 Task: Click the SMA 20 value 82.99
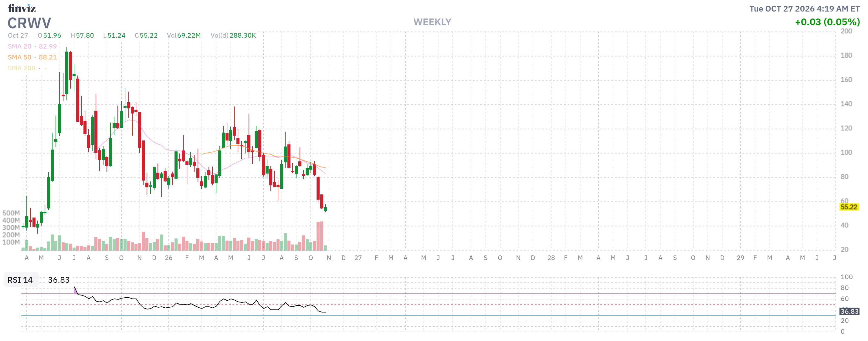tap(48, 46)
